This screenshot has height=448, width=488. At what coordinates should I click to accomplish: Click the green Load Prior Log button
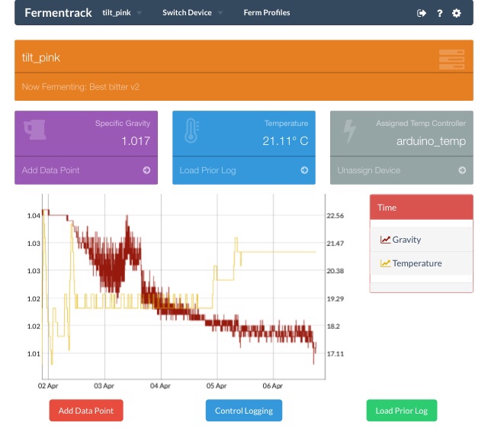tap(402, 411)
